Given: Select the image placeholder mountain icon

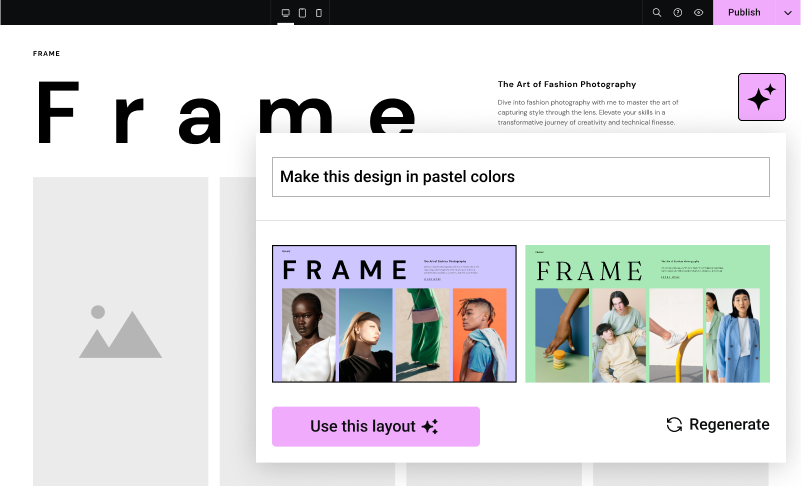Looking at the screenshot, I should (x=120, y=332).
